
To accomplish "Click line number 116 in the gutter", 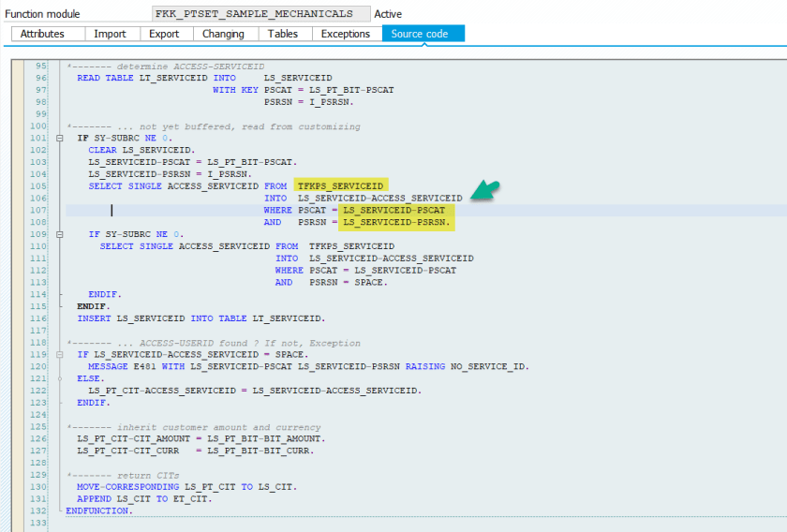I will point(38,318).
